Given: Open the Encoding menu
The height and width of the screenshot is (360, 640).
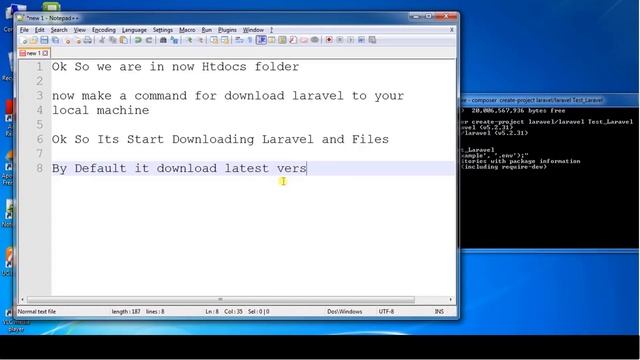Looking at the screenshot, I should tap(104, 30).
